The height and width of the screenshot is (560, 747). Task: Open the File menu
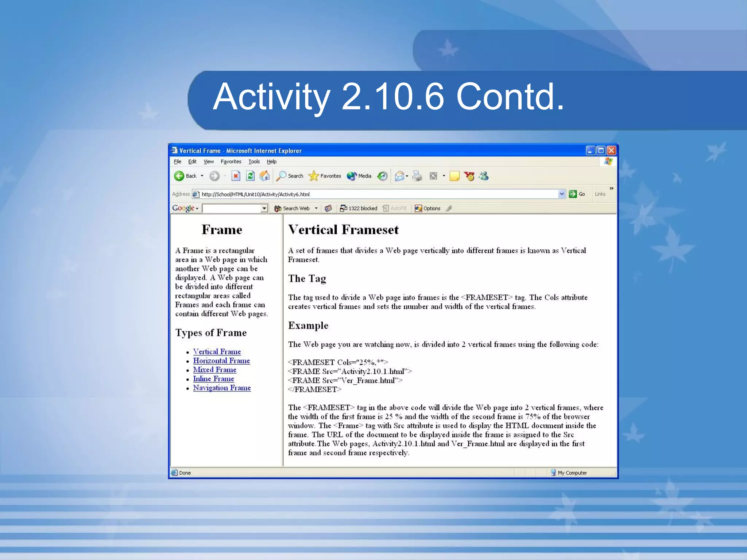178,162
